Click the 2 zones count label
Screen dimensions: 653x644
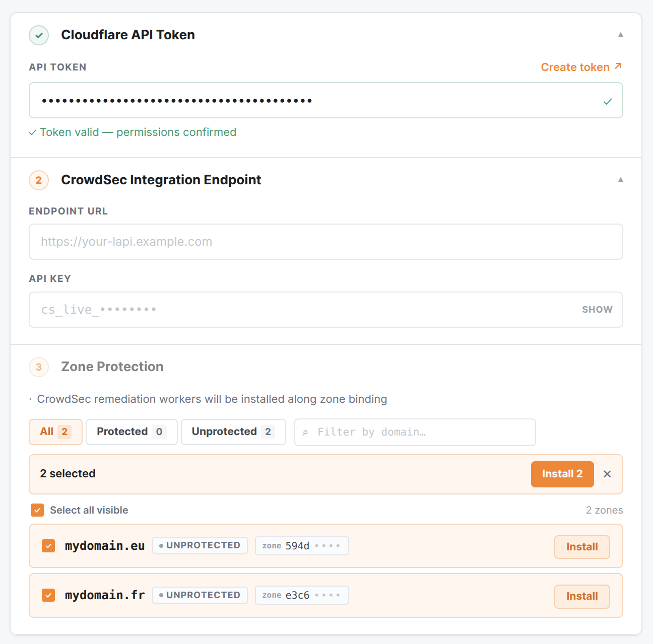(x=604, y=510)
